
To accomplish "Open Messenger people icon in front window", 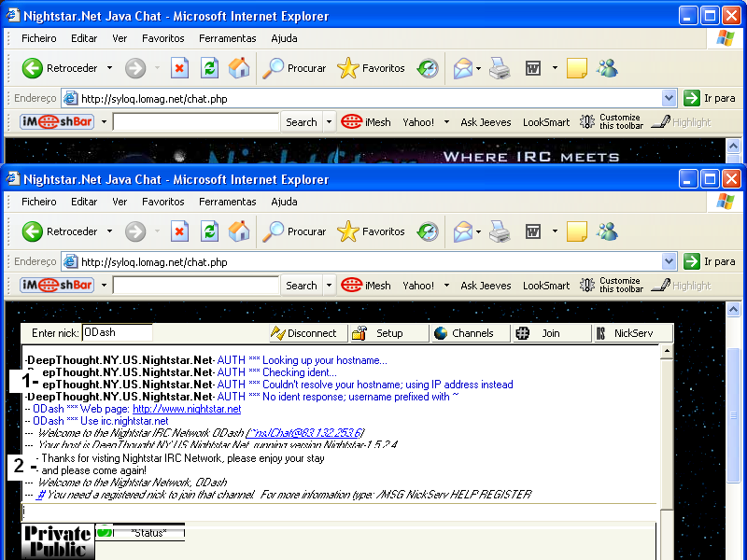I will pyautogui.click(x=607, y=231).
